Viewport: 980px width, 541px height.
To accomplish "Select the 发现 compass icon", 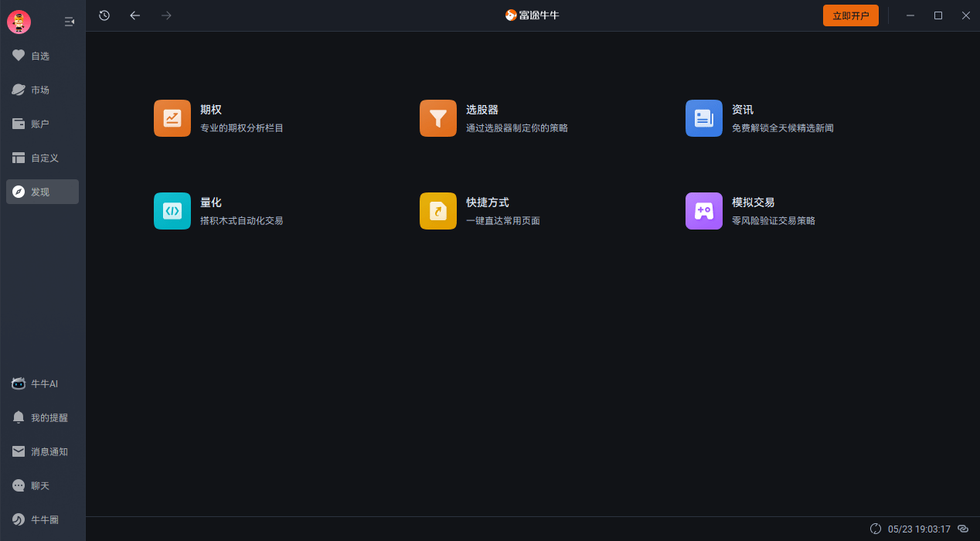I will pos(19,192).
